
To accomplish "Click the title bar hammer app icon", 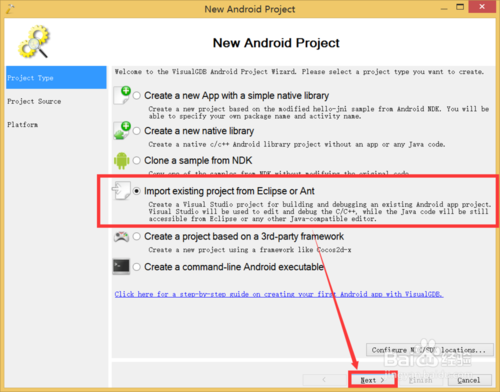I will pyautogui.click(x=10, y=9).
